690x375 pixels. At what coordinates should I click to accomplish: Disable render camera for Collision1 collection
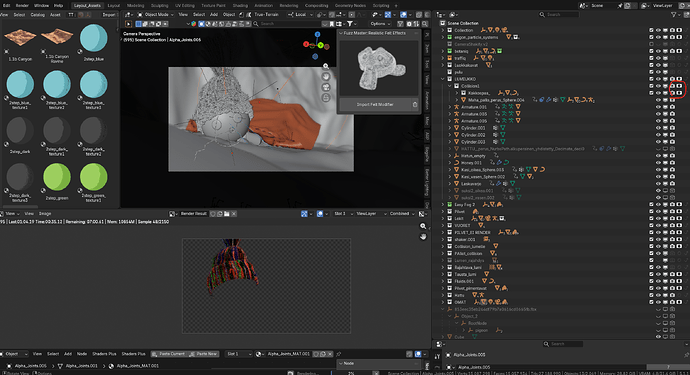point(672,86)
